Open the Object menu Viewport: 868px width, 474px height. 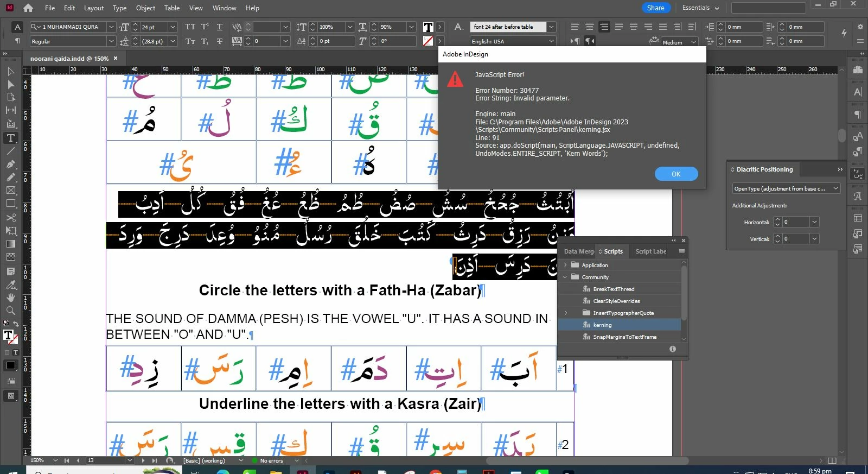click(x=145, y=8)
